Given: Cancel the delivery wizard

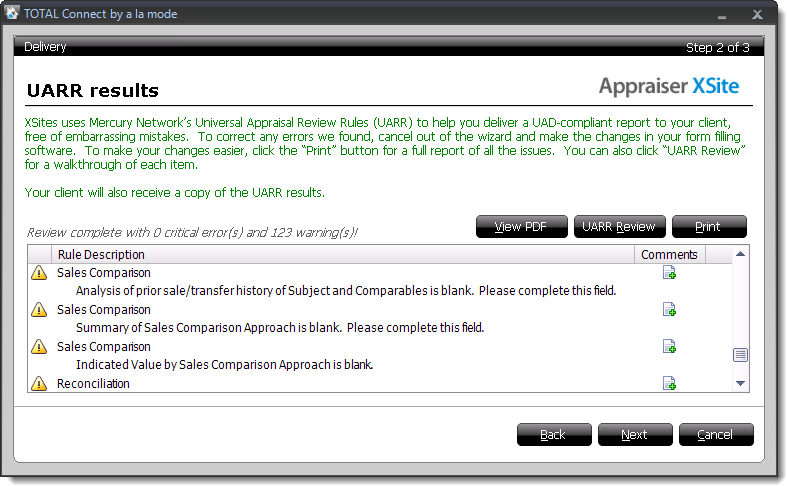Looking at the screenshot, I should point(716,434).
